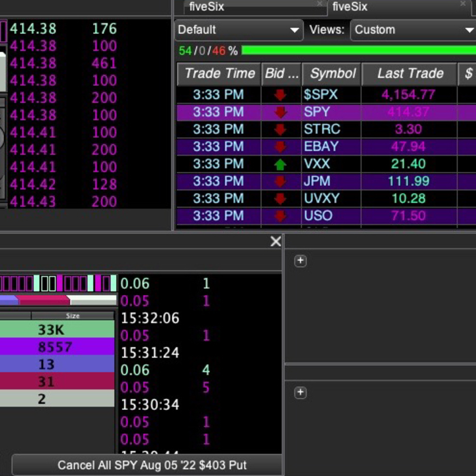Click the 15:31:24 timestamp
The height and width of the screenshot is (476, 476).
[150, 353]
